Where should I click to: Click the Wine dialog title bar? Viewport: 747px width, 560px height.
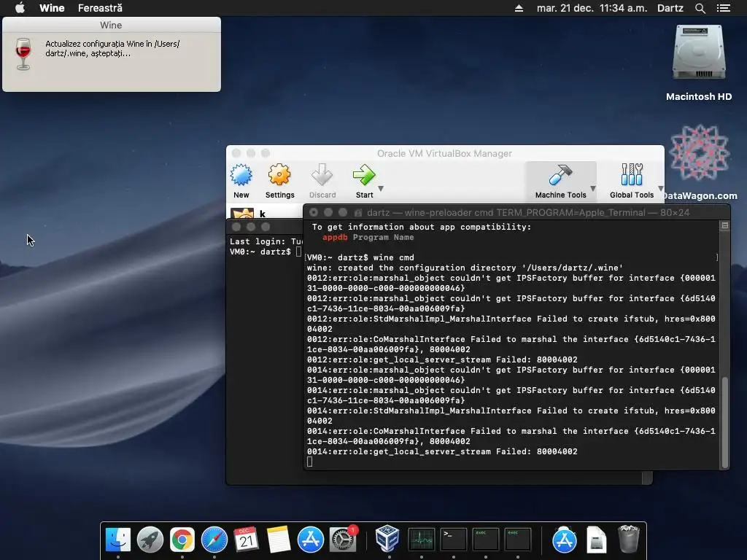pos(112,25)
